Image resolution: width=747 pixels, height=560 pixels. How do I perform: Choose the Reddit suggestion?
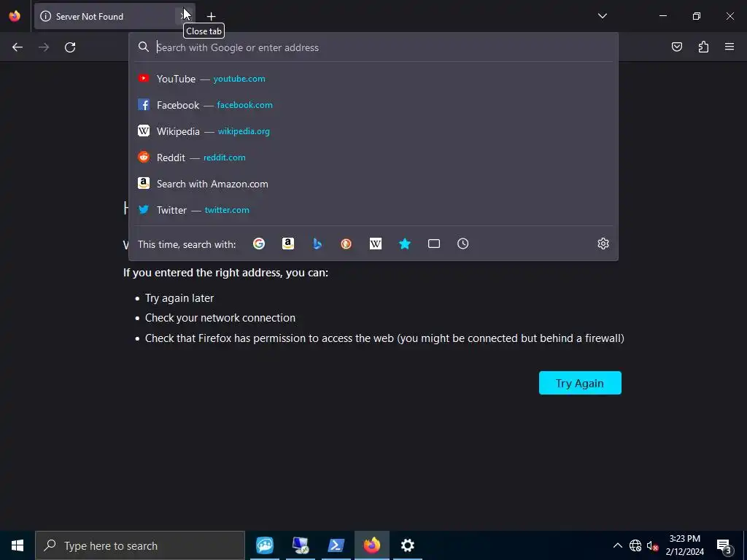(374, 157)
